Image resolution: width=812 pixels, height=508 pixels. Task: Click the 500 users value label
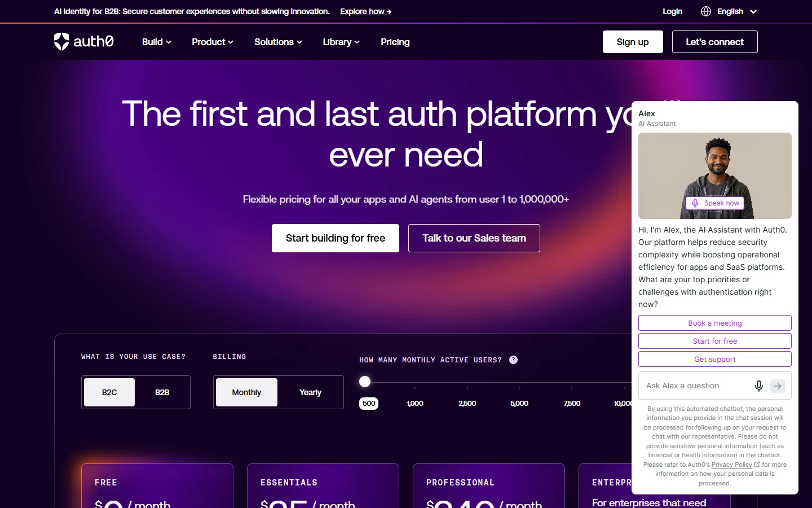(x=369, y=403)
